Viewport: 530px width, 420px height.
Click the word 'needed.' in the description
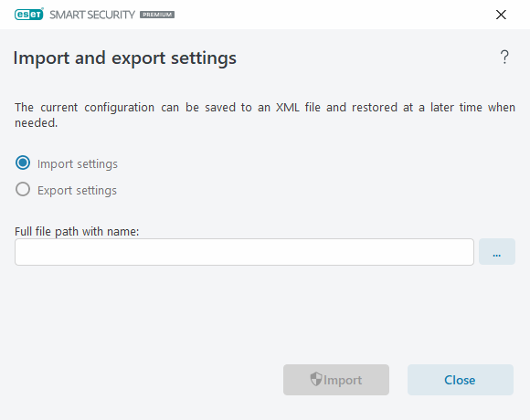pos(37,123)
